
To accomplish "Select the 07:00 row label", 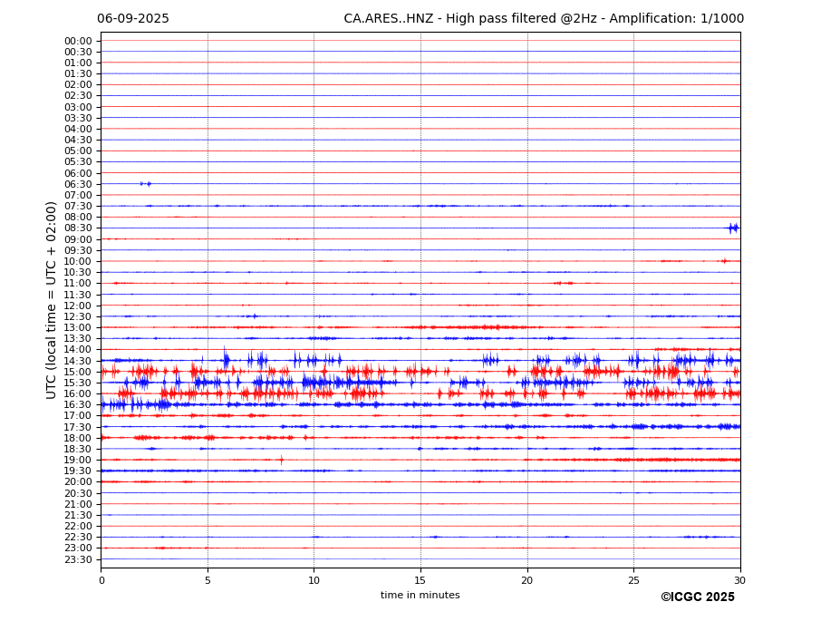I will (78, 196).
